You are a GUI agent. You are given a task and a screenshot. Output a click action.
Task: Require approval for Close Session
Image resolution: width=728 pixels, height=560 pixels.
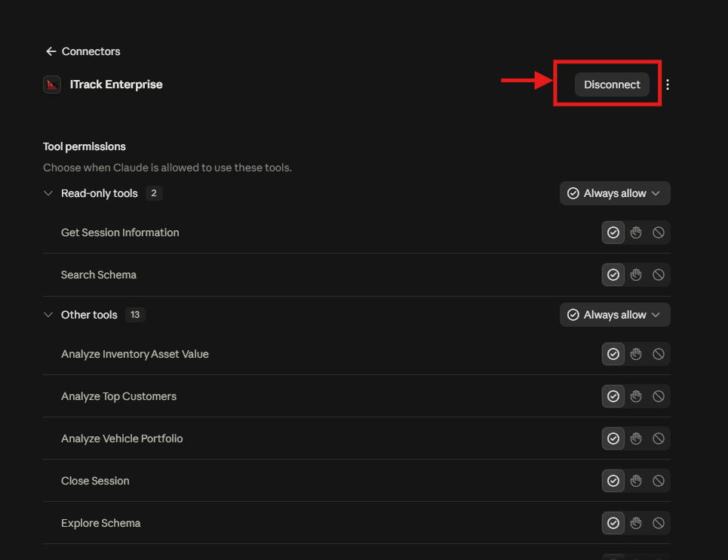[x=636, y=481]
